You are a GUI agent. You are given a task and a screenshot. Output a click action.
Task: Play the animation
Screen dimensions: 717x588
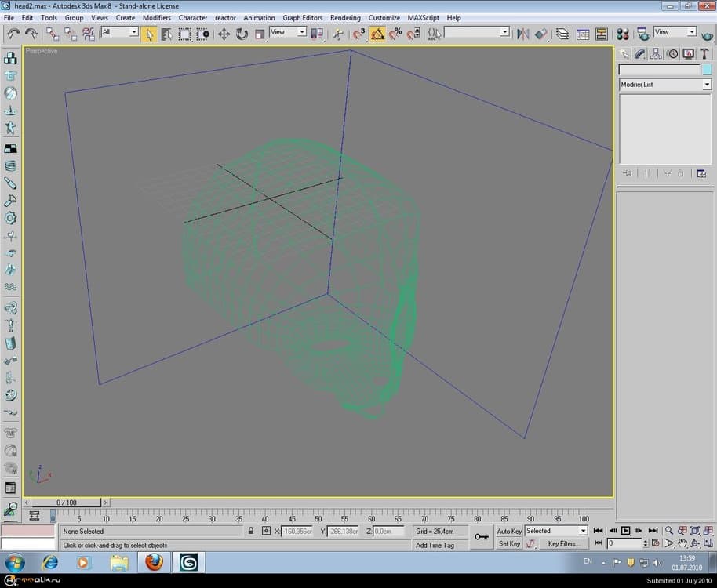coord(625,531)
